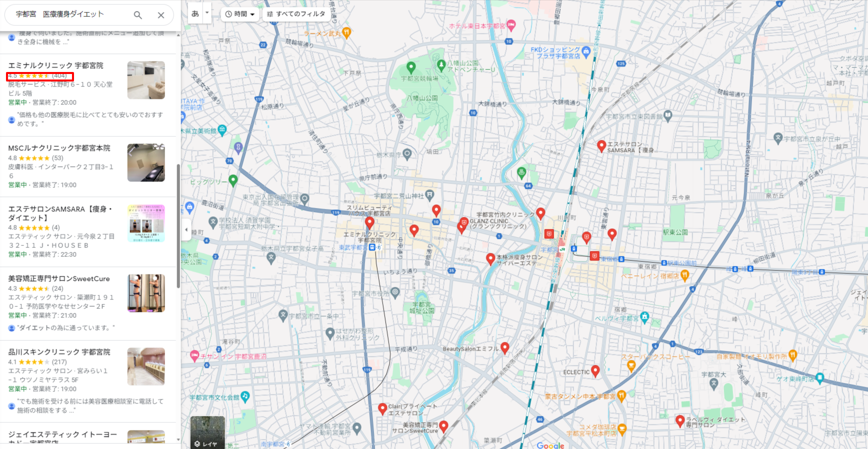Clear the search with the X icon
Viewport: 868px width, 449px height.
(161, 15)
